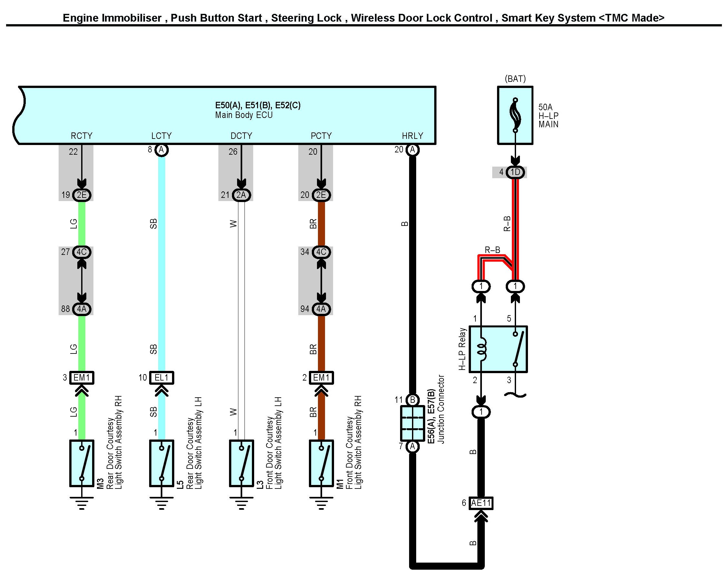Click the HRLY terminal label

pyautogui.click(x=412, y=136)
